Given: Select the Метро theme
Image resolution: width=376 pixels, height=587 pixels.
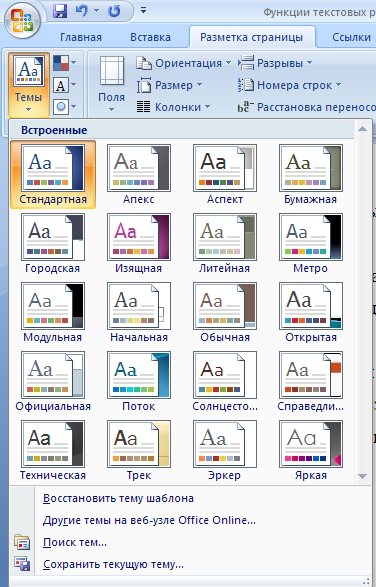Looking at the screenshot, I should (x=310, y=243).
